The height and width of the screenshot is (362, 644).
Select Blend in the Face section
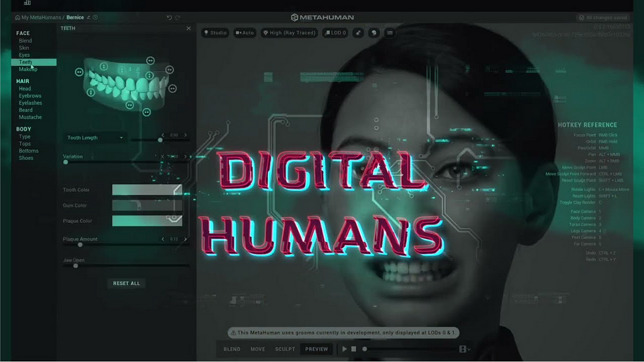tap(25, 41)
